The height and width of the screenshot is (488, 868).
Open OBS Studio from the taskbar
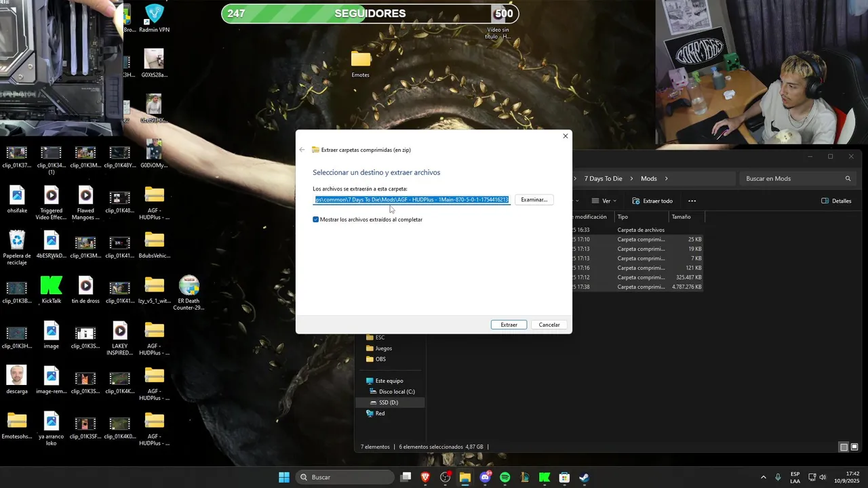[446, 477]
